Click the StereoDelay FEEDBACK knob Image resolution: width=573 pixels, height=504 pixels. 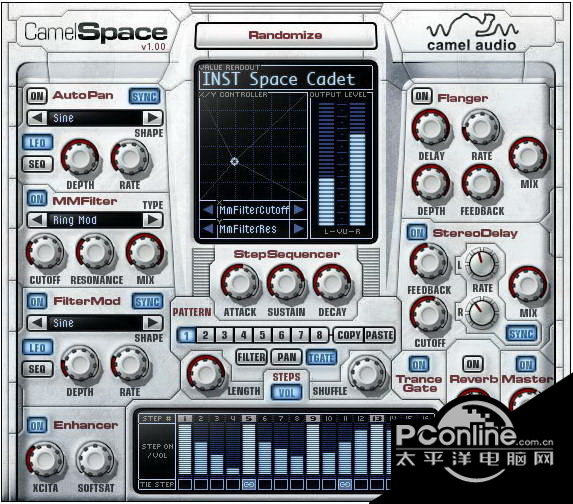[x=429, y=262]
